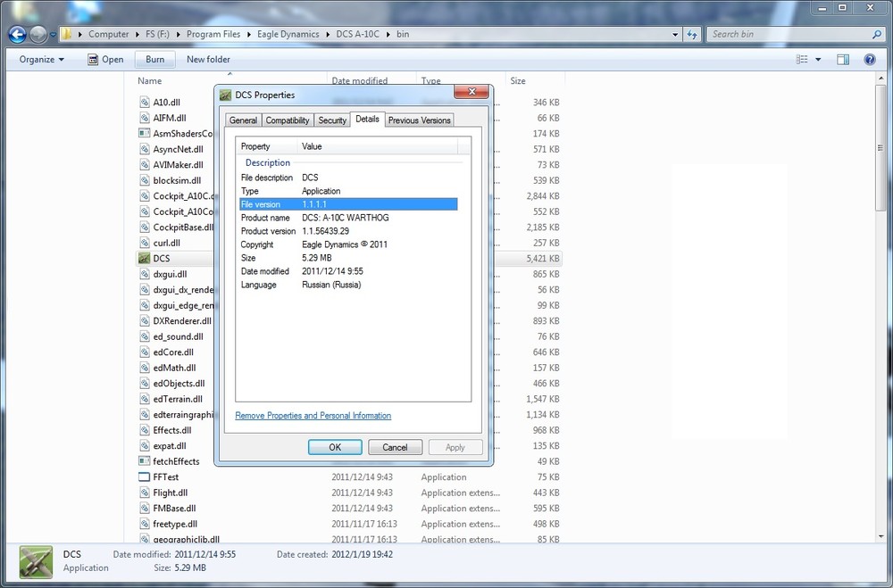Viewport: 893px width, 588px height.
Task: Open Explorer help with question mark icon
Action: (870, 59)
